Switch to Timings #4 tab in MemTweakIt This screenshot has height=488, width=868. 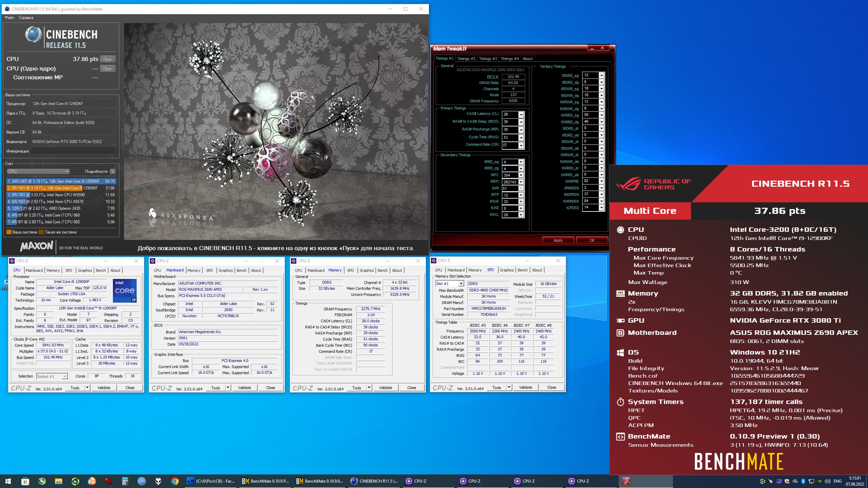tap(510, 59)
